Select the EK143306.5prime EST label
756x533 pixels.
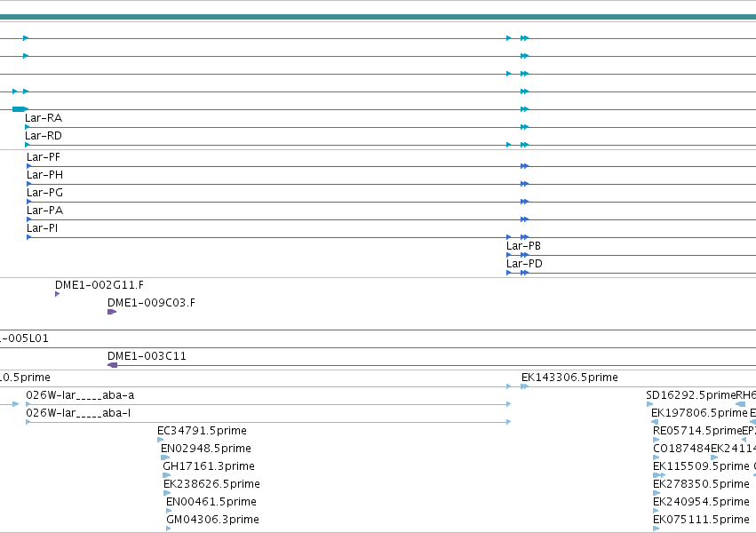point(569,378)
